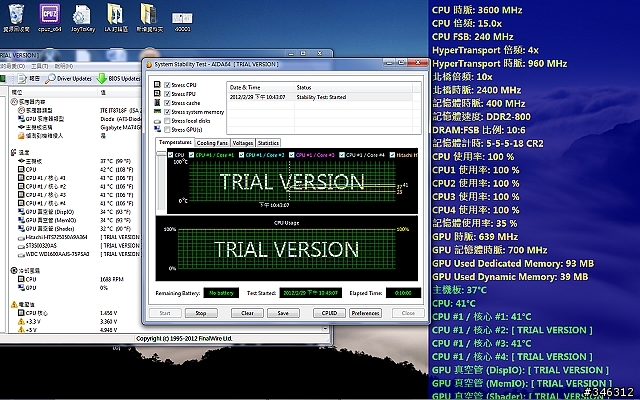Click the ST3500320AS disk row icon

(21, 246)
